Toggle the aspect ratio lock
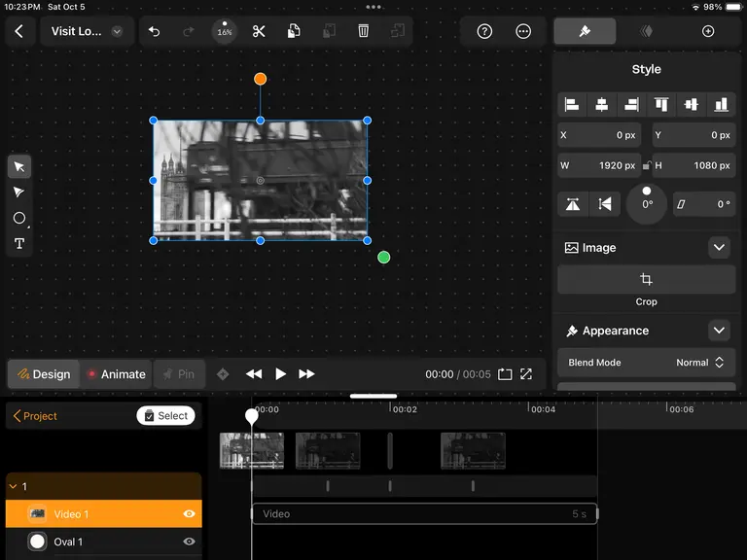 pyautogui.click(x=647, y=165)
